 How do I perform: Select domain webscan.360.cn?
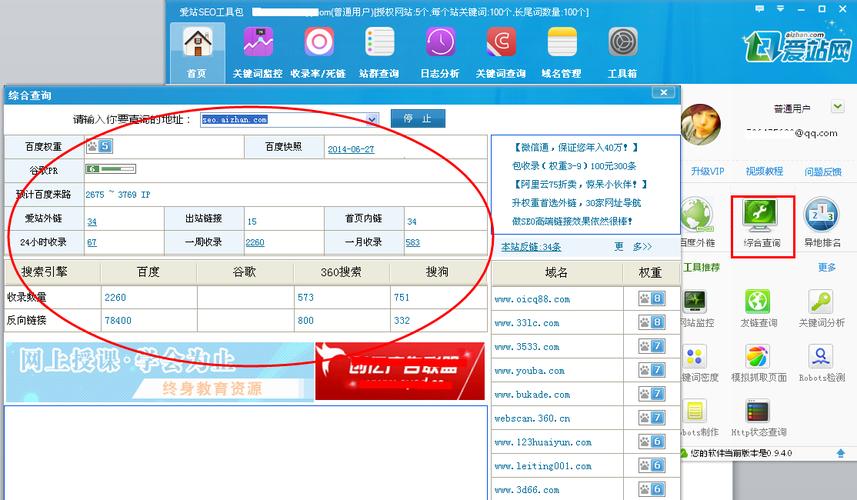pos(532,419)
